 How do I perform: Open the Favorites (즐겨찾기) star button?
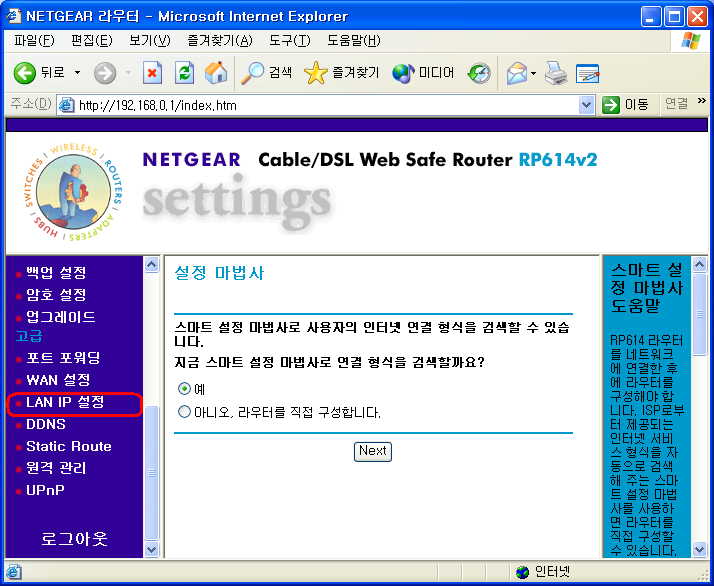(x=342, y=73)
